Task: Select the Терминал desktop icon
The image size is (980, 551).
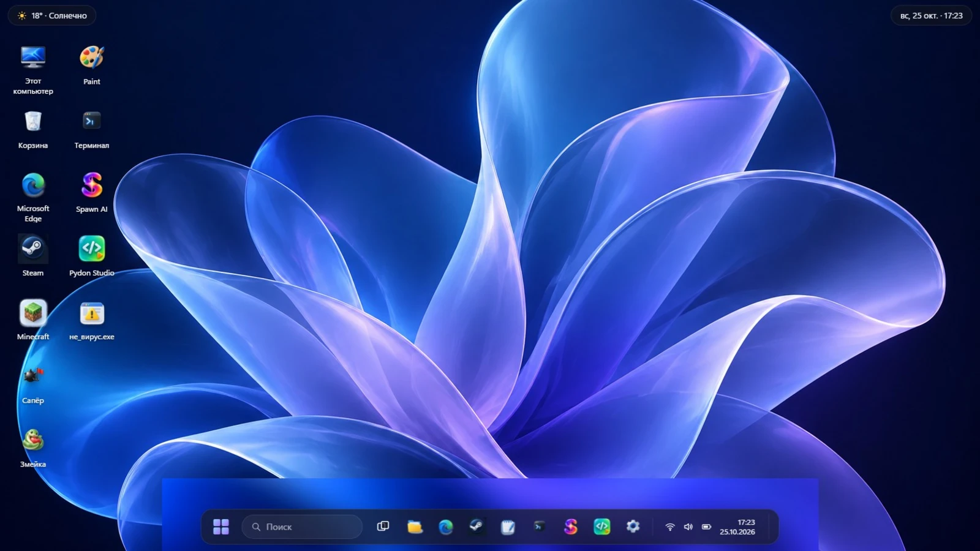Action: tap(92, 129)
